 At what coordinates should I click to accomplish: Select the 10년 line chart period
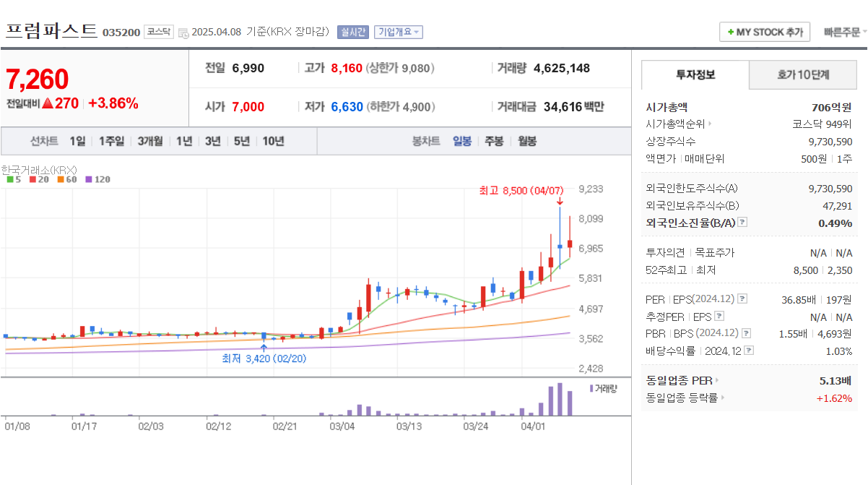(273, 141)
